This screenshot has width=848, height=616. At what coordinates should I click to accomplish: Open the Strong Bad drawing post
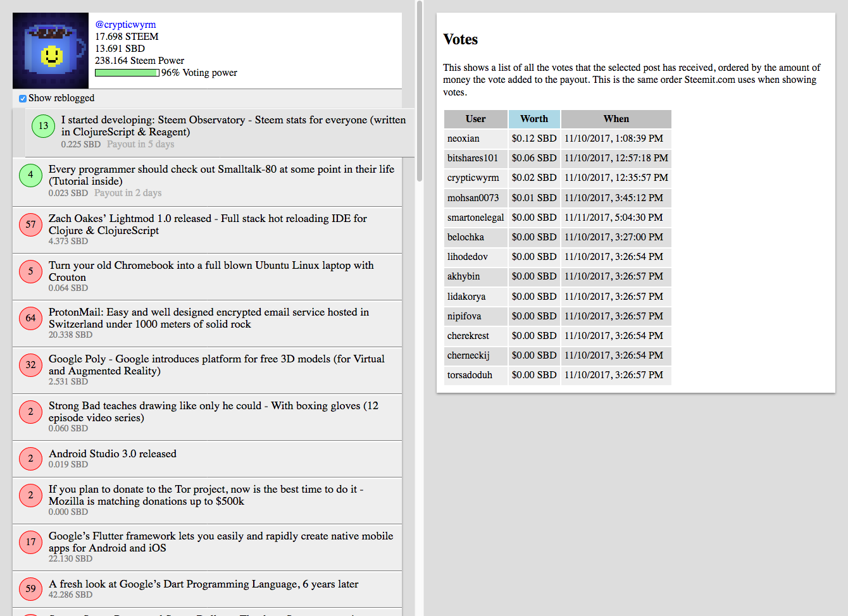(207, 417)
